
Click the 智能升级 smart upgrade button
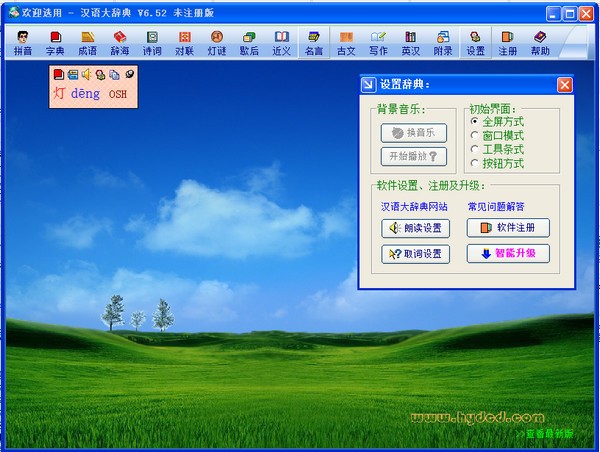point(508,253)
